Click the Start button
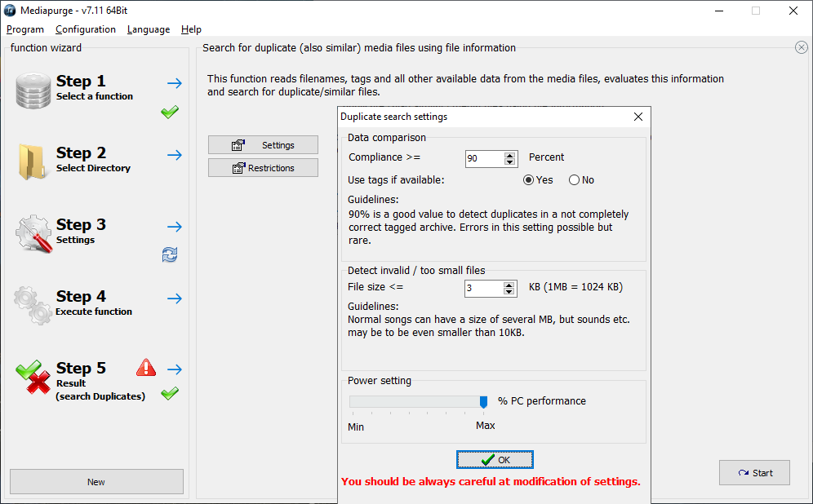813x504 pixels. 754,472
